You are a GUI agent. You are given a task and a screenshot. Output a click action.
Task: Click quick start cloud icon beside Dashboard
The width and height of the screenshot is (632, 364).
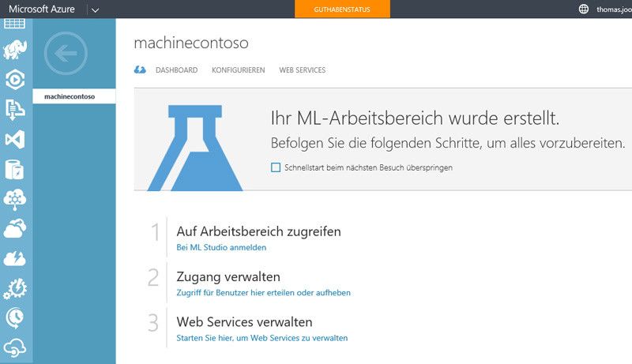click(140, 70)
